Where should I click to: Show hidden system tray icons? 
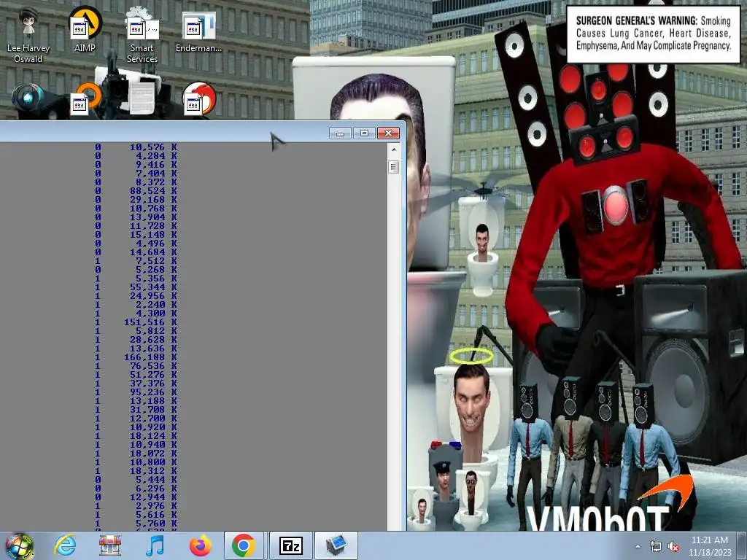638,546
